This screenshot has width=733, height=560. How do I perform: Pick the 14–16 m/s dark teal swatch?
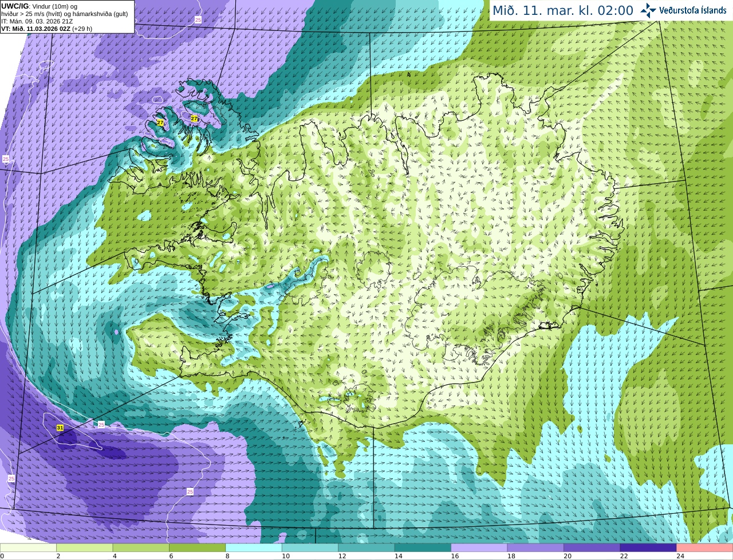[x=423, y=547]
